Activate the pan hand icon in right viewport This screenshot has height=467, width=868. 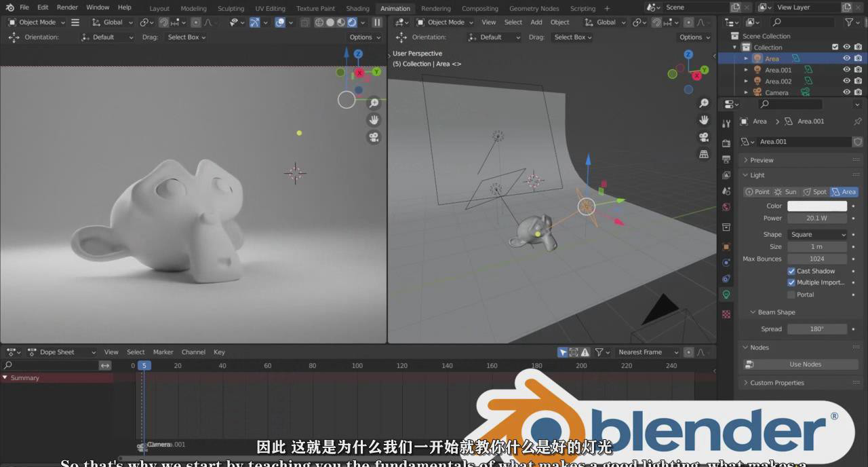point(704,120)
